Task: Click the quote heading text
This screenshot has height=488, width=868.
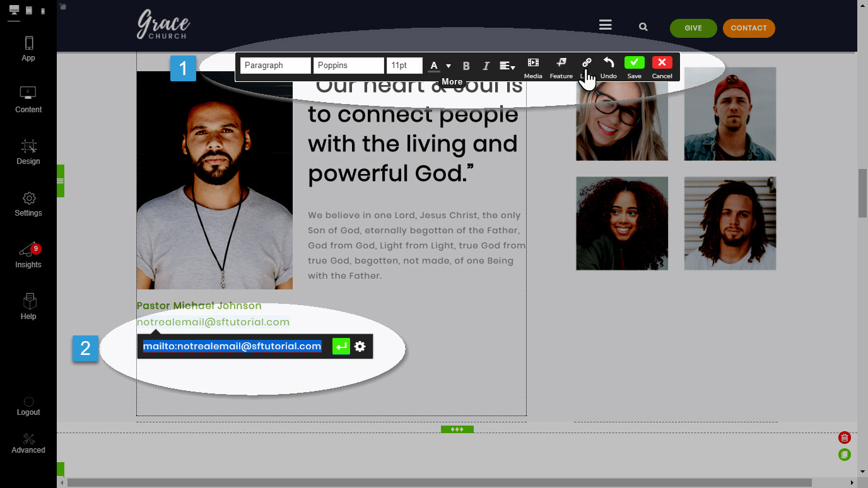Action: coord(415,129)
